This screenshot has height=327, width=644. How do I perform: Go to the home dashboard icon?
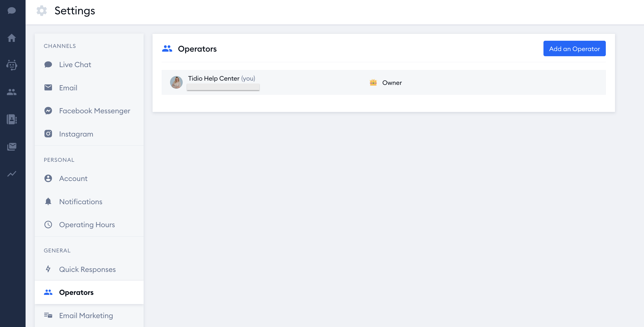(12, 38)
